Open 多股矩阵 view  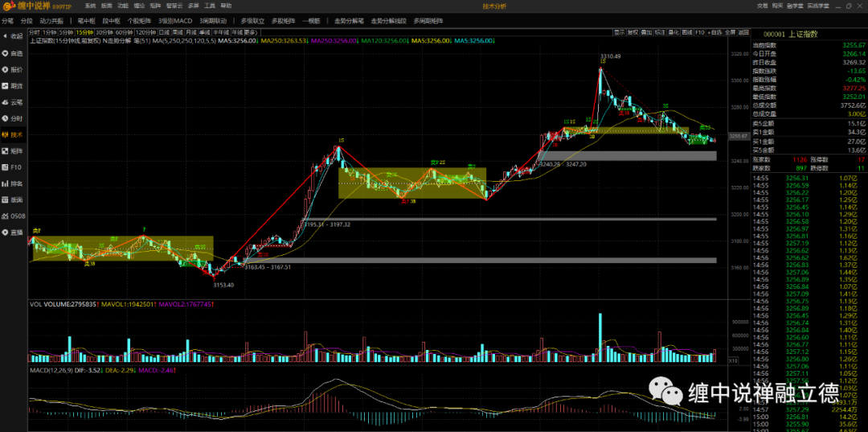(x=284, y=21)
